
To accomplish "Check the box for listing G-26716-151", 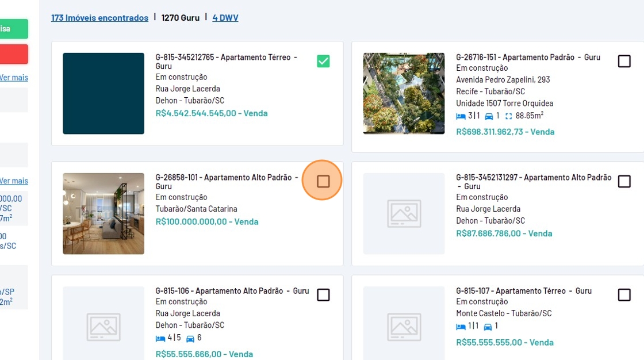I will 624,61.
